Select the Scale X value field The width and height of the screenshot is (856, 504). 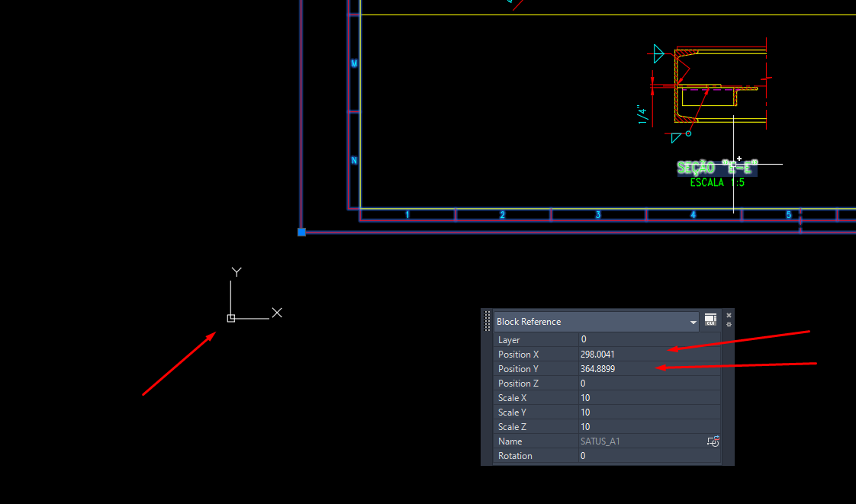click(648, 398)
